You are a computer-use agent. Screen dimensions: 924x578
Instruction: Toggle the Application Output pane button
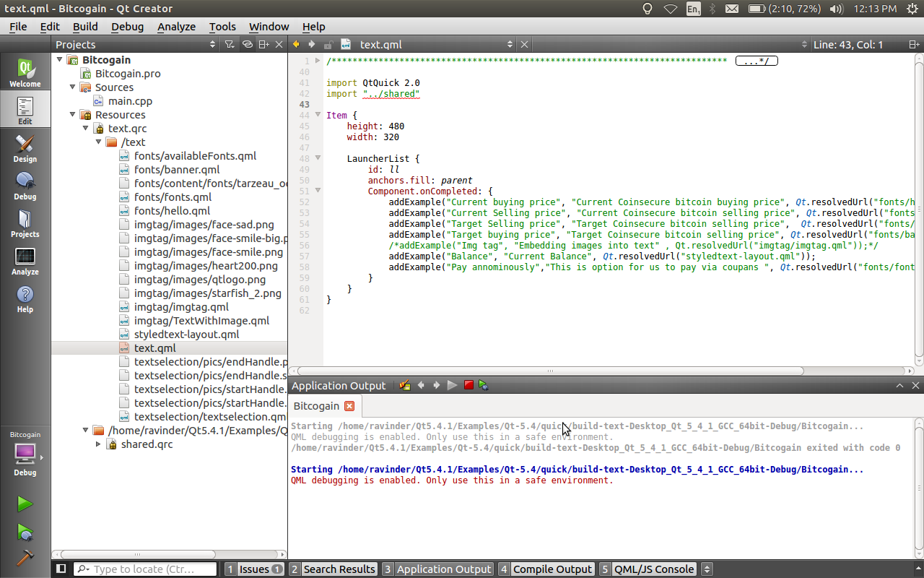437,569
